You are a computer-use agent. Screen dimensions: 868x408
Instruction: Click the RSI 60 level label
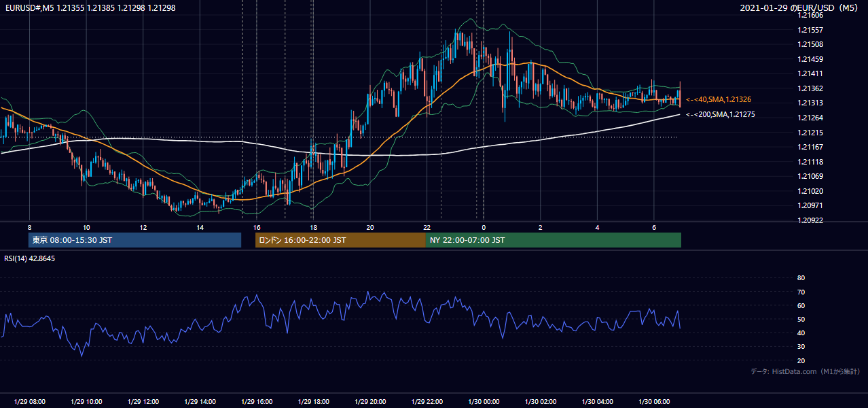(x=801, y=306)
